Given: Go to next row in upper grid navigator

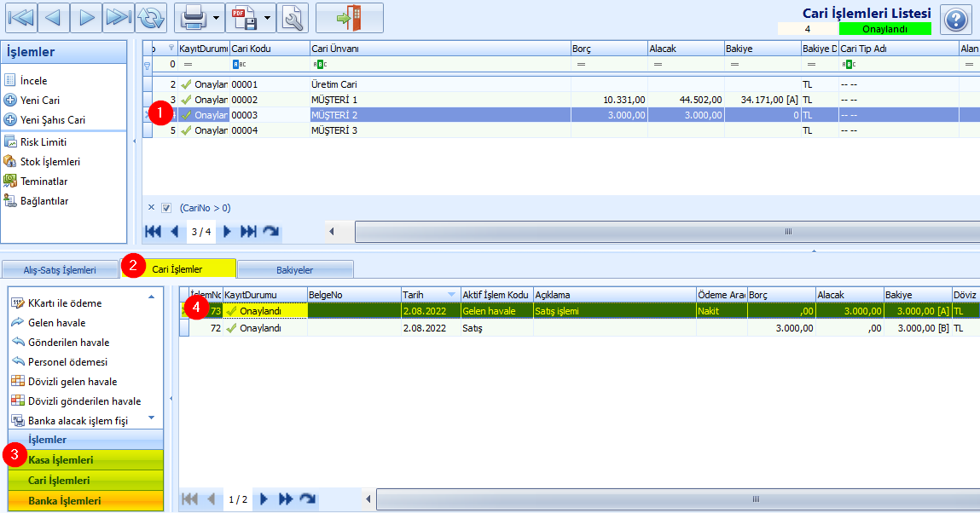Looking at the screenshot, I should click(227, 232).
